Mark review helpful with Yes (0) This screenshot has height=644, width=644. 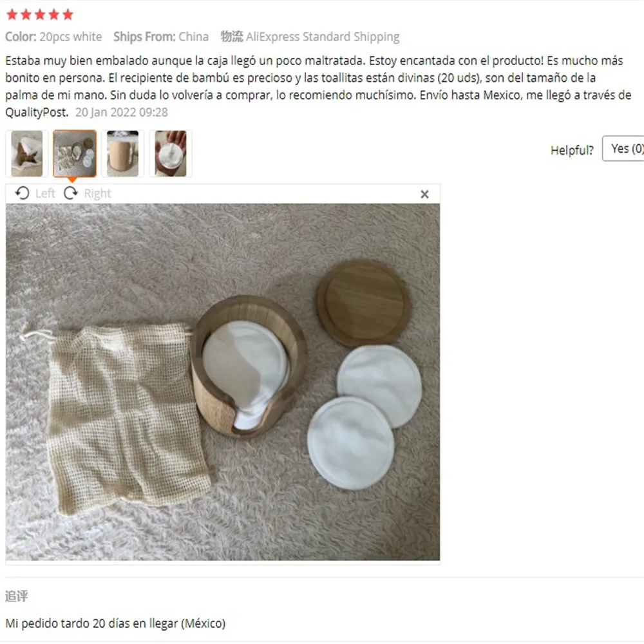(623, 149)
